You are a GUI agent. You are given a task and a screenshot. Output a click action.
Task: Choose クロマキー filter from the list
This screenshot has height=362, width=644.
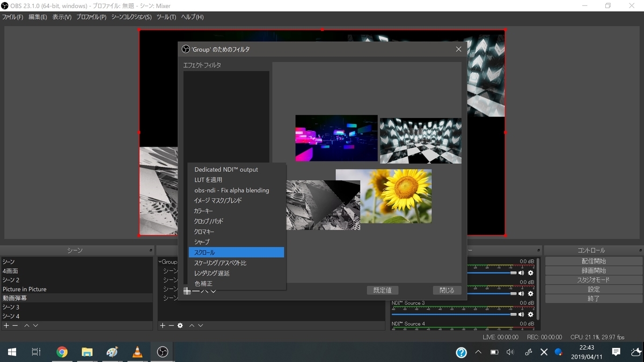click(x=236, y=232)
